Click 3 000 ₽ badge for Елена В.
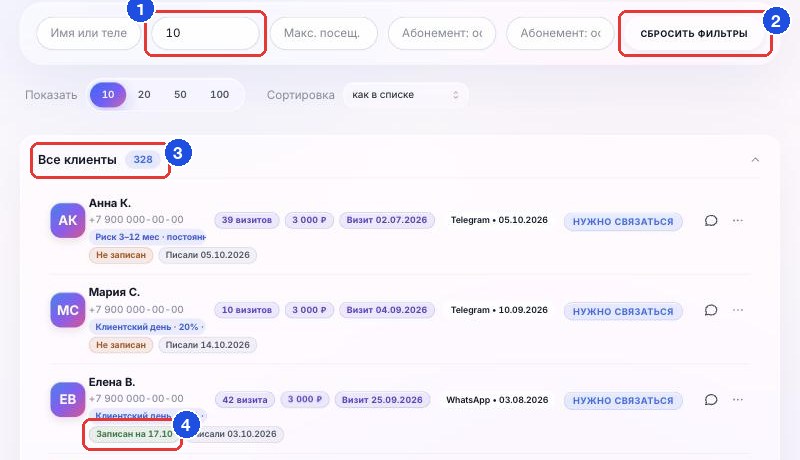Screen dimensions: 800x460 coord(305,399)
